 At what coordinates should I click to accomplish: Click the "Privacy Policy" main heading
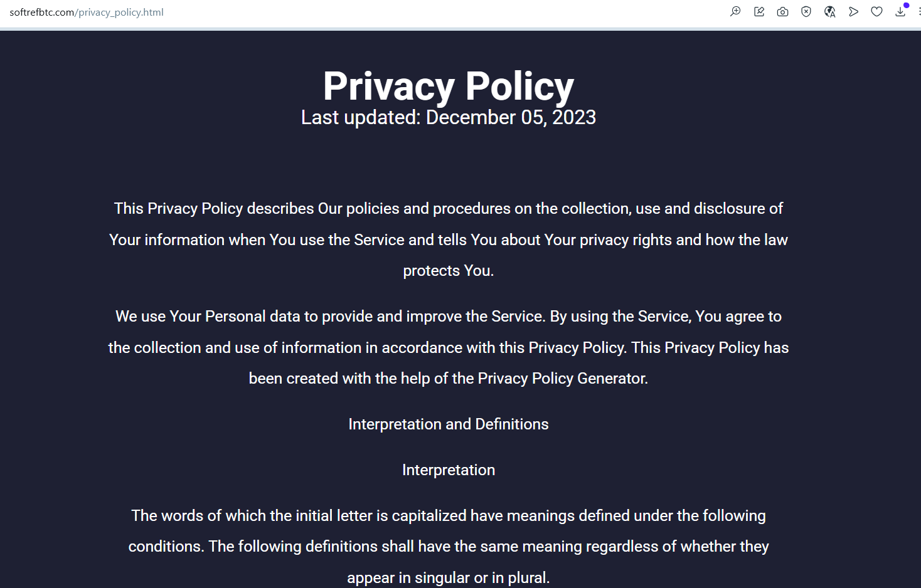(x=448, y=86)
